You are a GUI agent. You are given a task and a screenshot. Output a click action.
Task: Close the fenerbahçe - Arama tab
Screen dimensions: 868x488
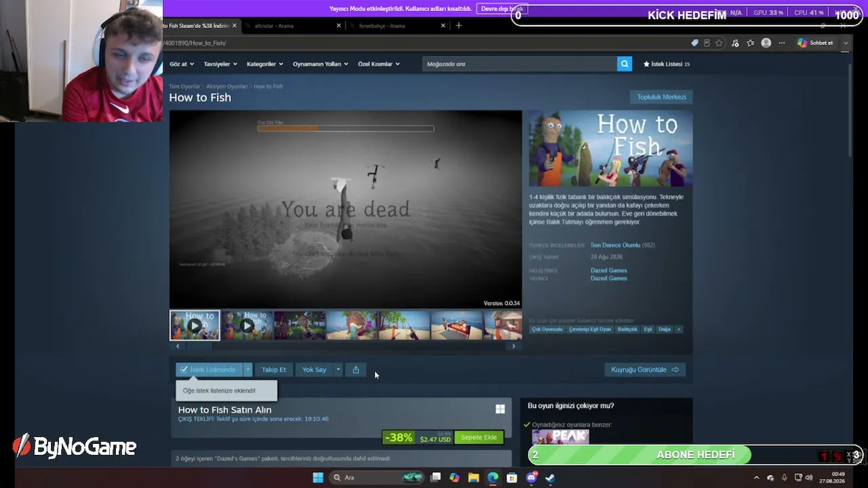(443, 26)
